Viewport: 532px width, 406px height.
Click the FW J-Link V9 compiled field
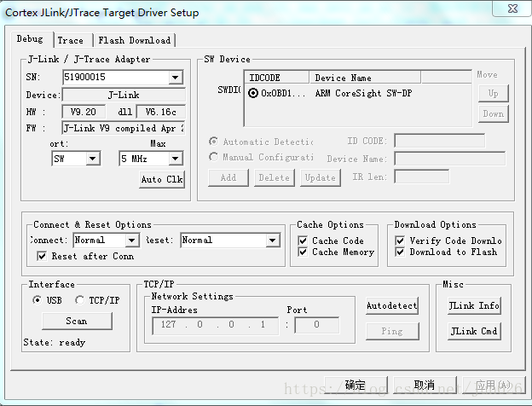(x=124, y=128)
